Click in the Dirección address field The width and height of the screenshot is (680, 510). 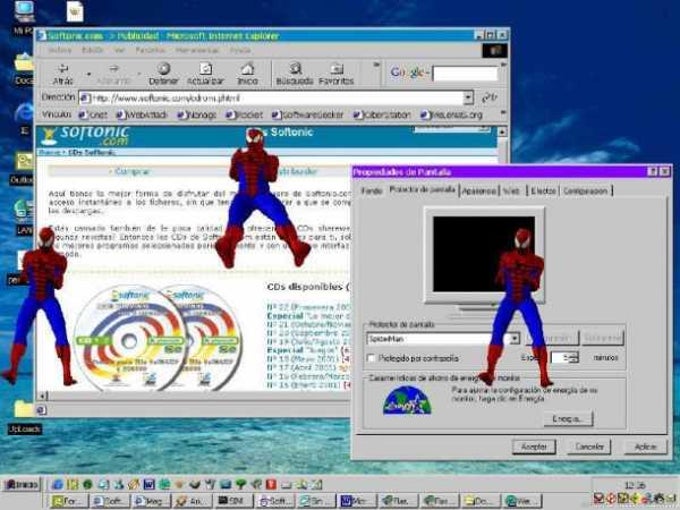271,98
